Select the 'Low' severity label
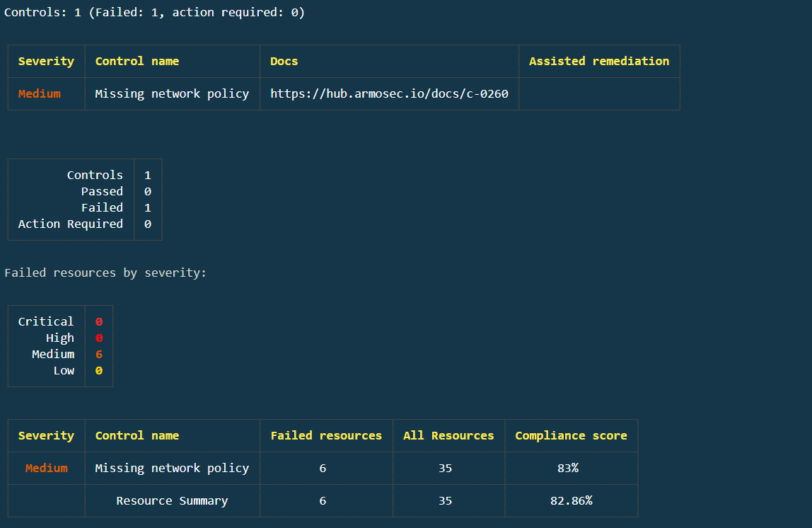812x528 pixels. 64,370
